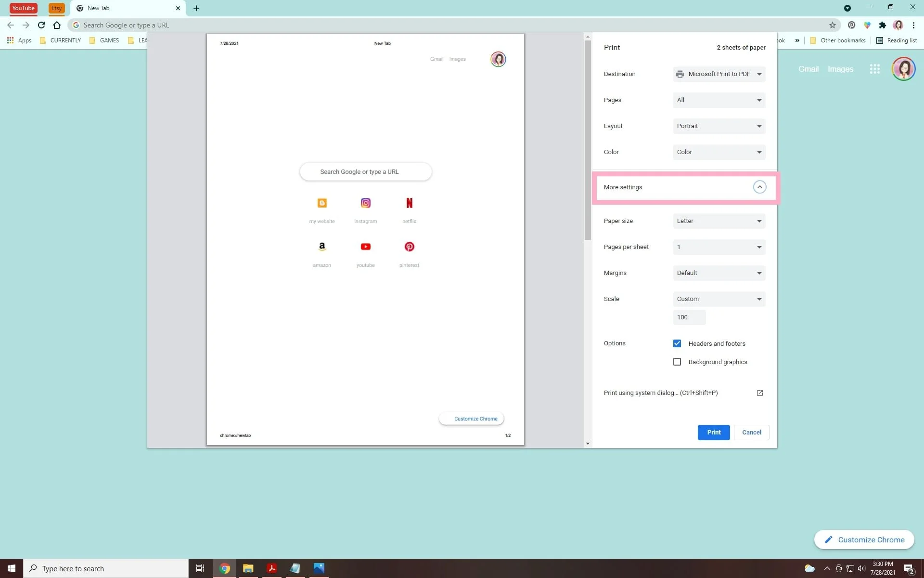Open Adobe Acrobat from the taskbar

[271, 568]
